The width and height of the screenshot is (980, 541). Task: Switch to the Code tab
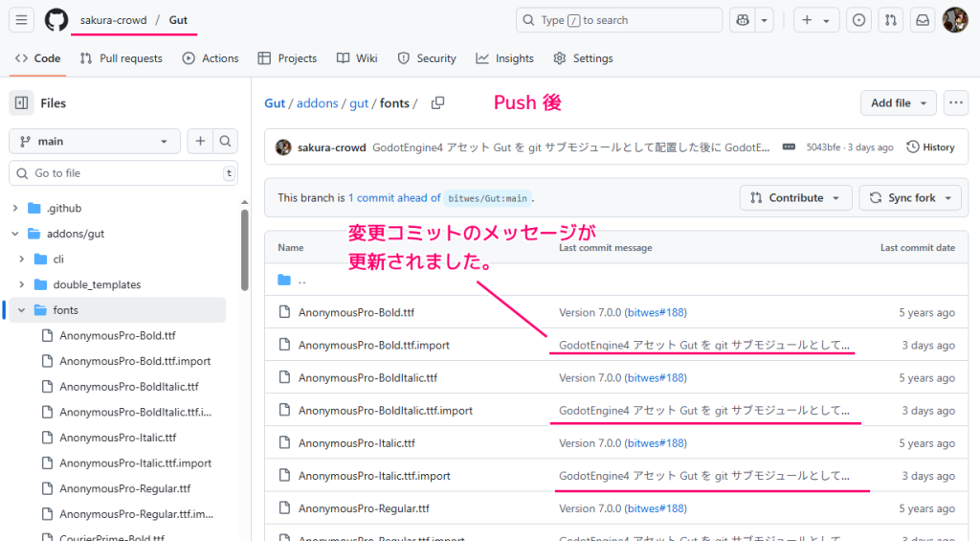(x=38, y=58)
